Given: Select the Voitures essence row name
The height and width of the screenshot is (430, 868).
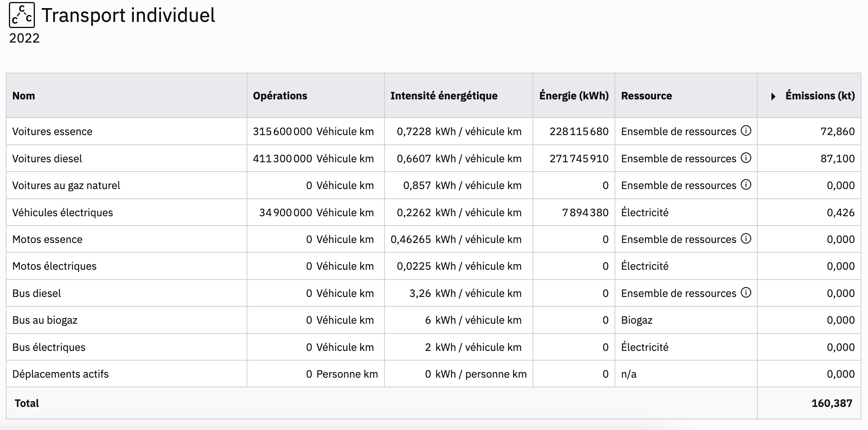Looking at the screenshot, I should click(52, 131).
